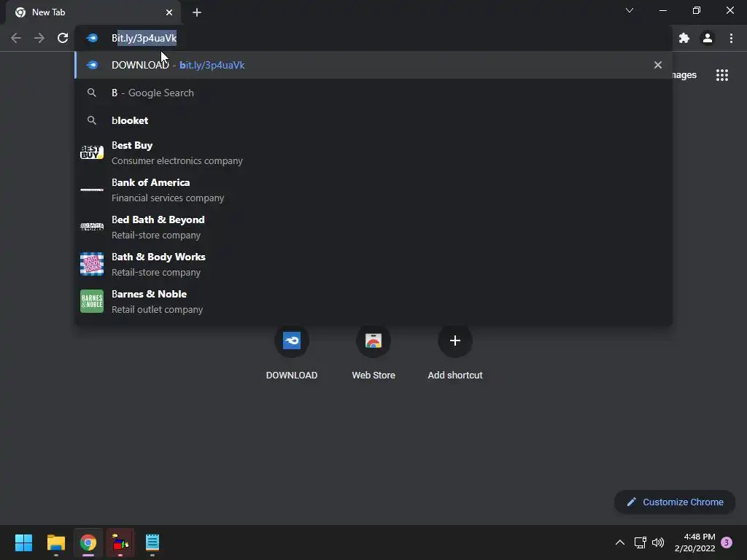Click the Best Buy logo icon
Image resolution: width=747 pixels, height=560 pixels.
pos(92,152)
